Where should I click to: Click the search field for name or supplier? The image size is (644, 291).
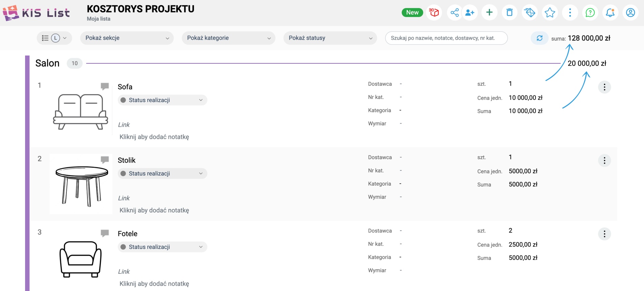[446, 38]
